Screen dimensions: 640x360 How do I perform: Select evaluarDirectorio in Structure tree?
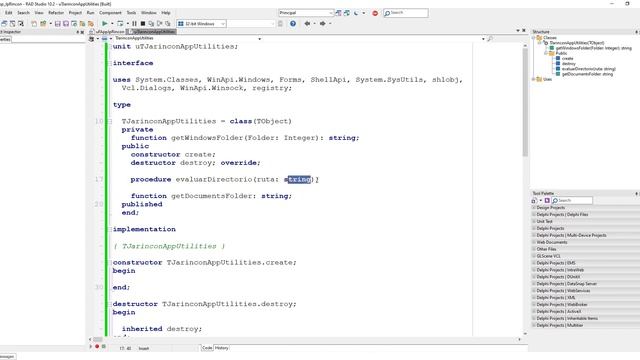click(589, 69)
